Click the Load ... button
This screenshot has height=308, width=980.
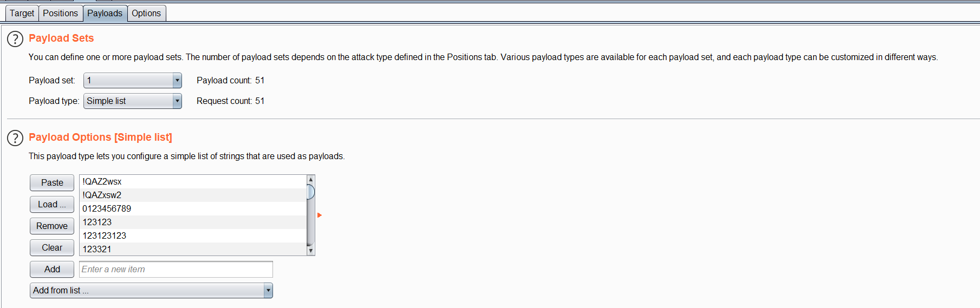pos(52,205)
